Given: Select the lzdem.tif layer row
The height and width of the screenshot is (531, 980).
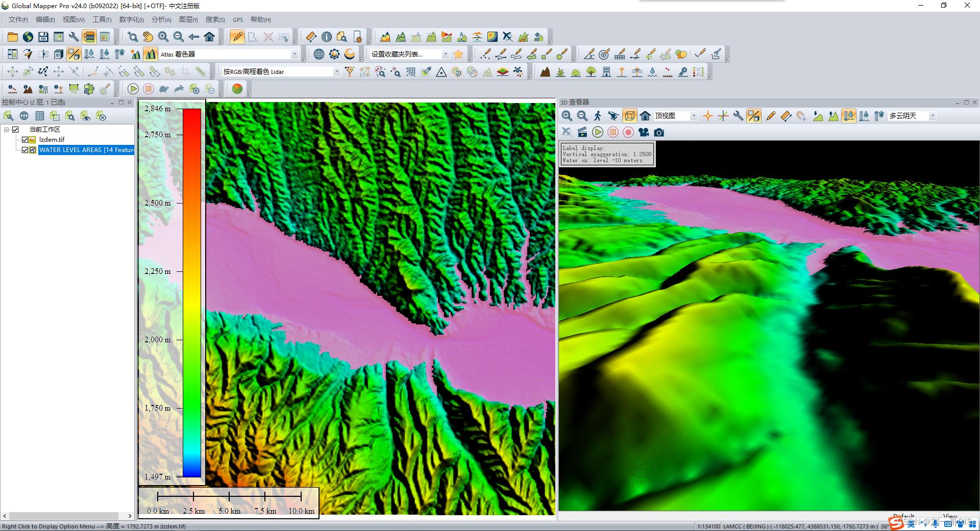Looking at the screenshot, I should tap(52, 140).
